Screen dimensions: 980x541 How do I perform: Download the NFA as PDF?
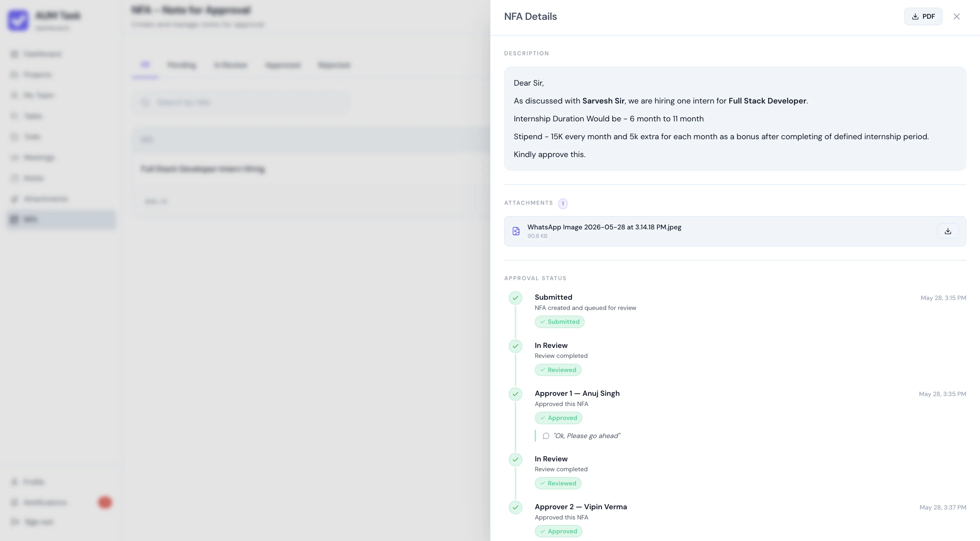click(x=923, y=16)
